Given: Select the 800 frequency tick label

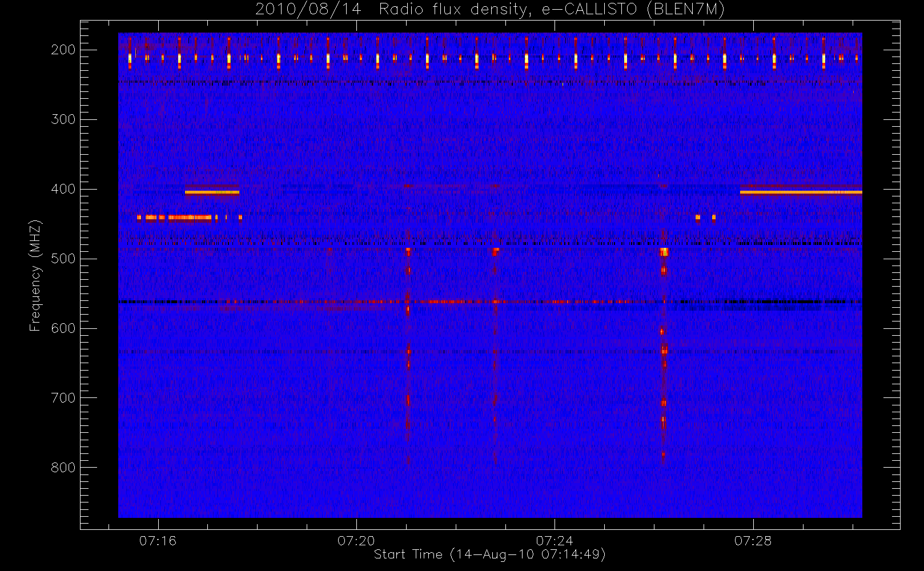Looking at the screenshot, I should (63, 468).
